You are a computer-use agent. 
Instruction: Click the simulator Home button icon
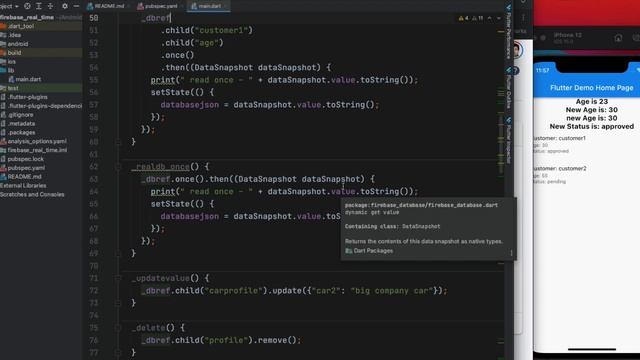click(x=618, y=38)
